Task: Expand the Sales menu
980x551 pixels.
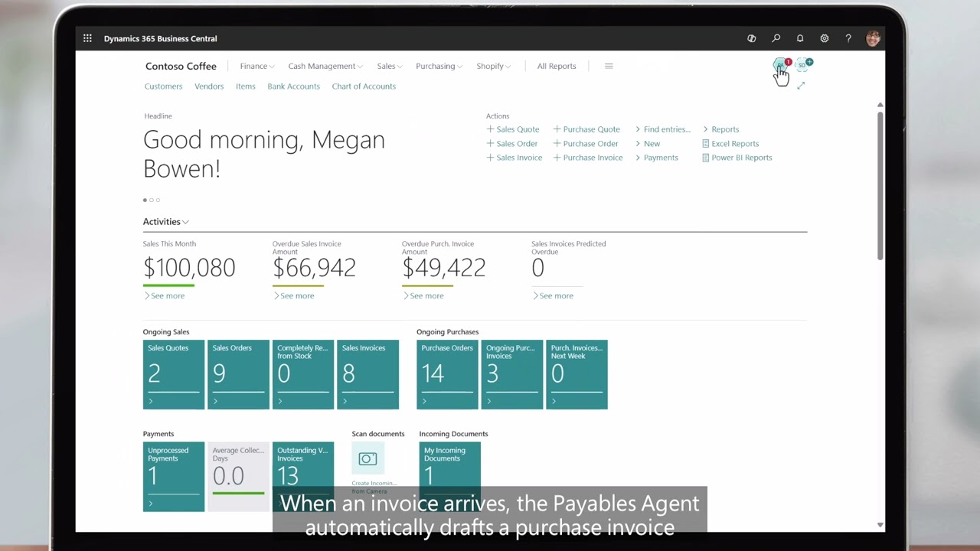Action: (390, 66)
